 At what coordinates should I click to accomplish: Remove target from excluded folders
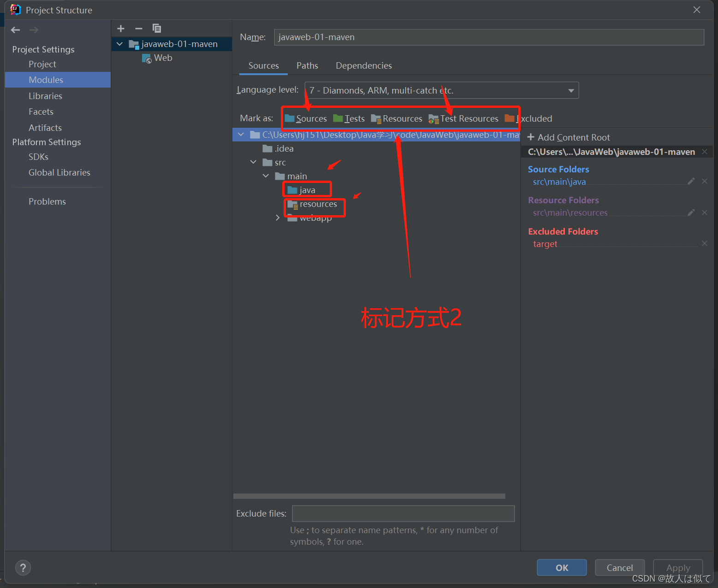pyautogui.click(x=705, y=243)
